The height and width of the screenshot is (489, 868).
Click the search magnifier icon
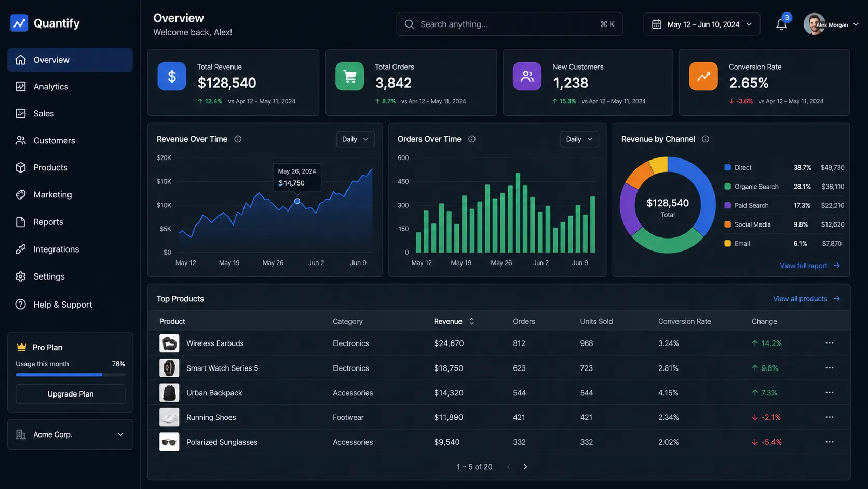[409, 24]
